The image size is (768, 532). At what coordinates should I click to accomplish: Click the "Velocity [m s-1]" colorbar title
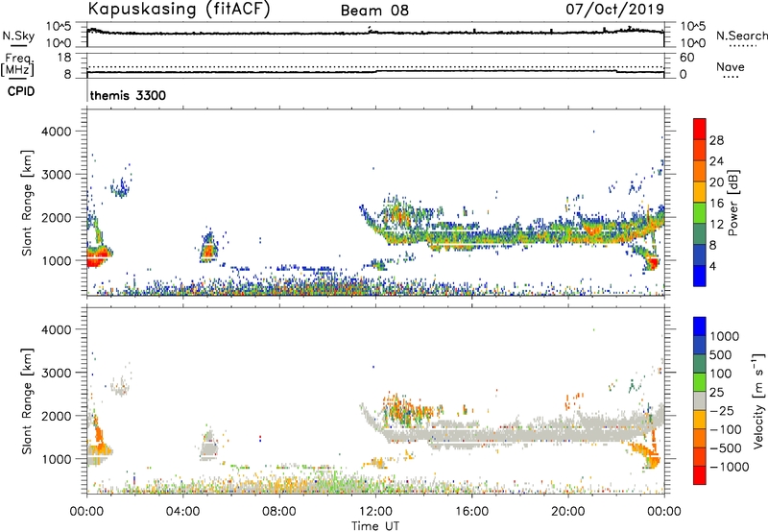(x=758, y=400)
